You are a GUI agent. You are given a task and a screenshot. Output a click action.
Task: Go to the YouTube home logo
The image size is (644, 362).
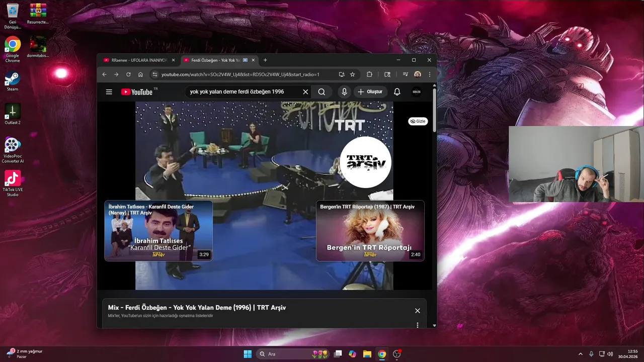pos(137,92)
